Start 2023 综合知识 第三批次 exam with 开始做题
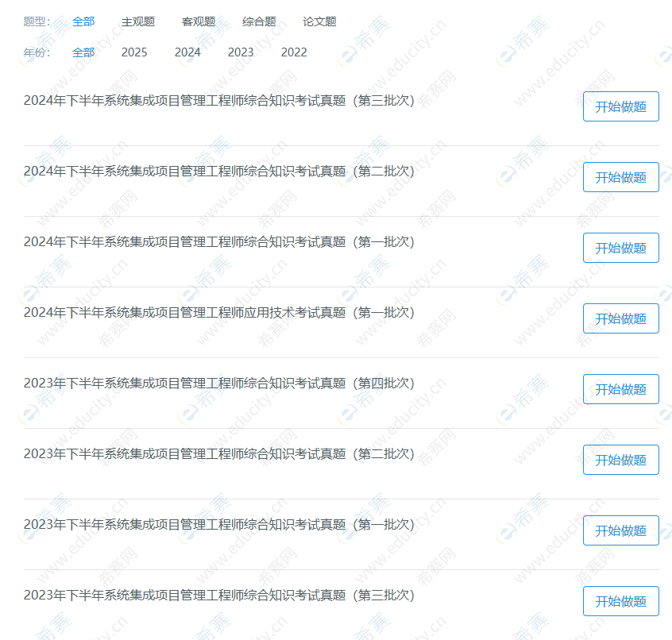The image size is (672, 640). (620, 601)
